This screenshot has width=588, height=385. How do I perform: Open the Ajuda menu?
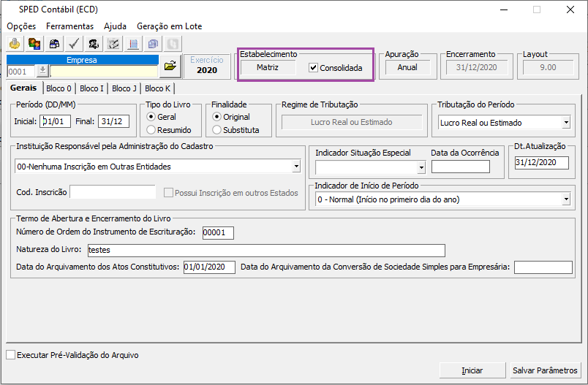[x=115, y=26]
